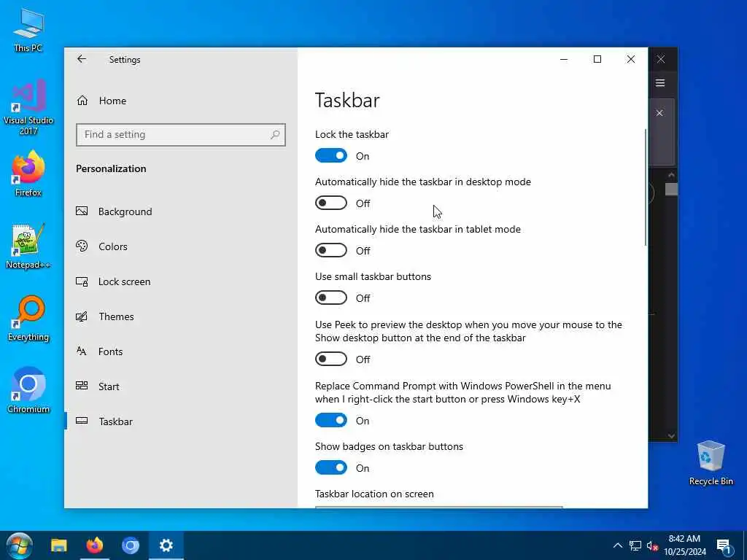This screenshot has height=560, width=747.
Task: Open the Taskbar location on screen dropdown
Action: click(x=438, y=507)
